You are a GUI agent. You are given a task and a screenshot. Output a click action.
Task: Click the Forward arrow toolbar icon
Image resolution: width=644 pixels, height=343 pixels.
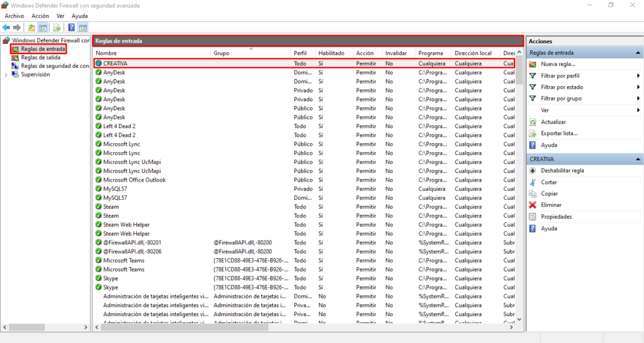[x=17, y=28]
